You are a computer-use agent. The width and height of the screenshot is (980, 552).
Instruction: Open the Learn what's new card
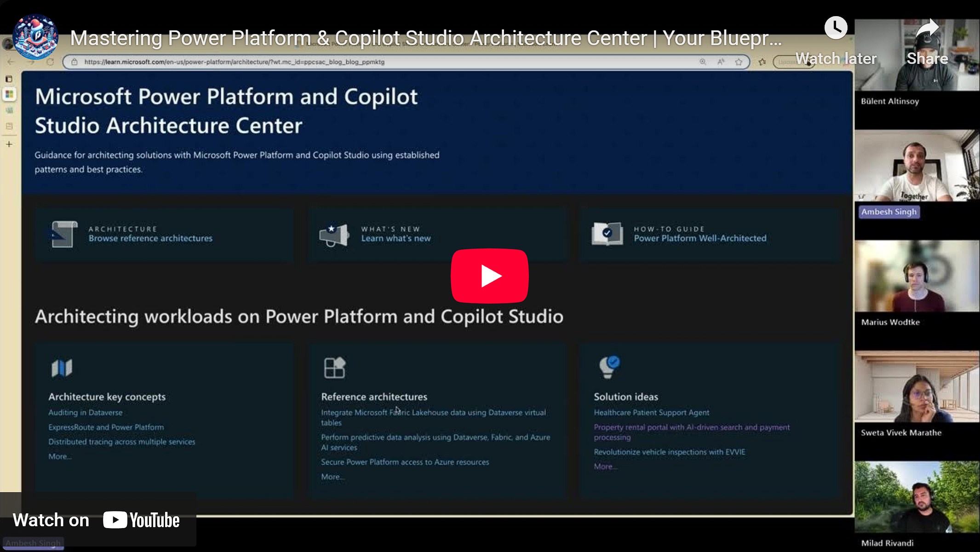[x=395, y=238]
